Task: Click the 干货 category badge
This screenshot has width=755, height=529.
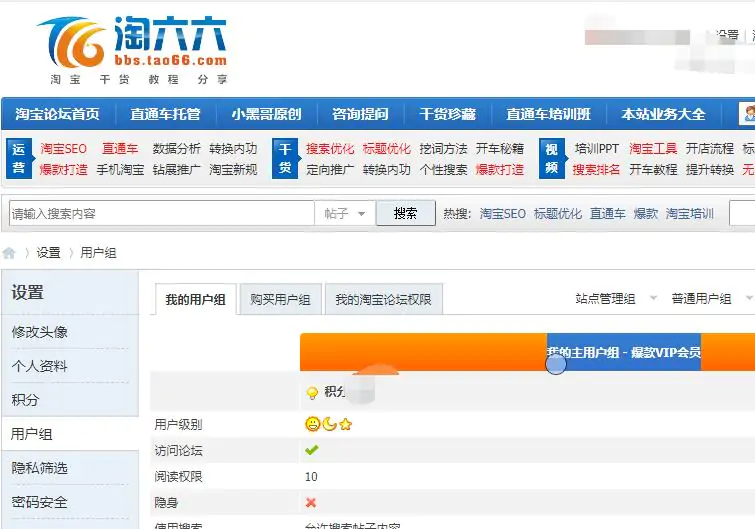Action: click(x=285, y=158)
